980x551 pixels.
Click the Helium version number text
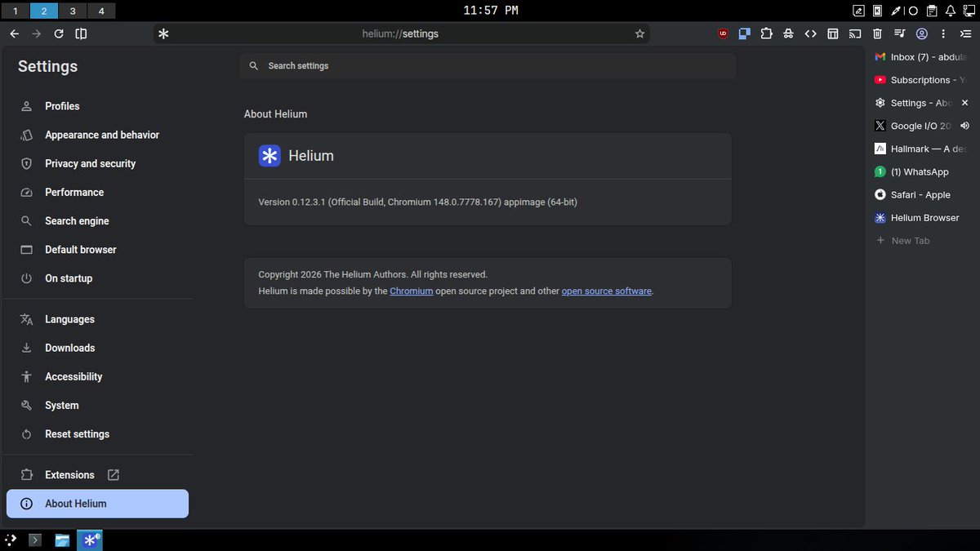pyautogui.click(x=417, y=202)
